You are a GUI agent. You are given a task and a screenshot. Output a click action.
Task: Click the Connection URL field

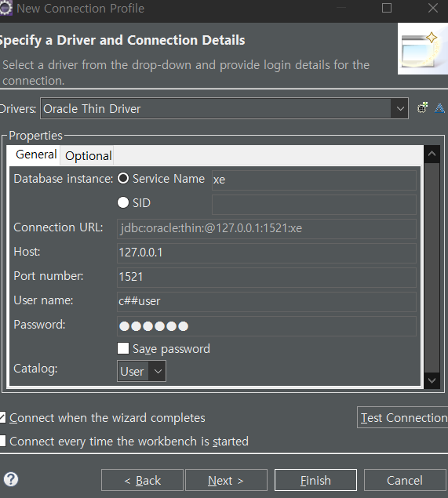click(x=267, y=229)
